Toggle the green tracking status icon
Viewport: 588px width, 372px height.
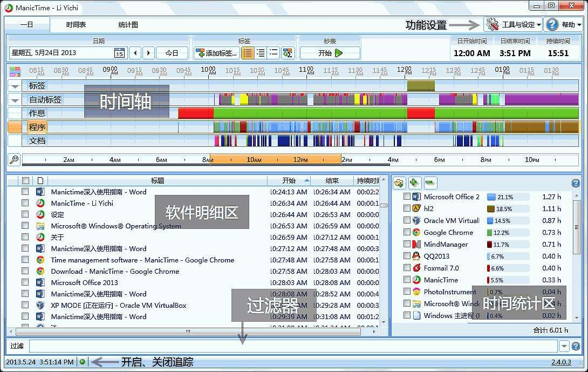coord(82,362)
